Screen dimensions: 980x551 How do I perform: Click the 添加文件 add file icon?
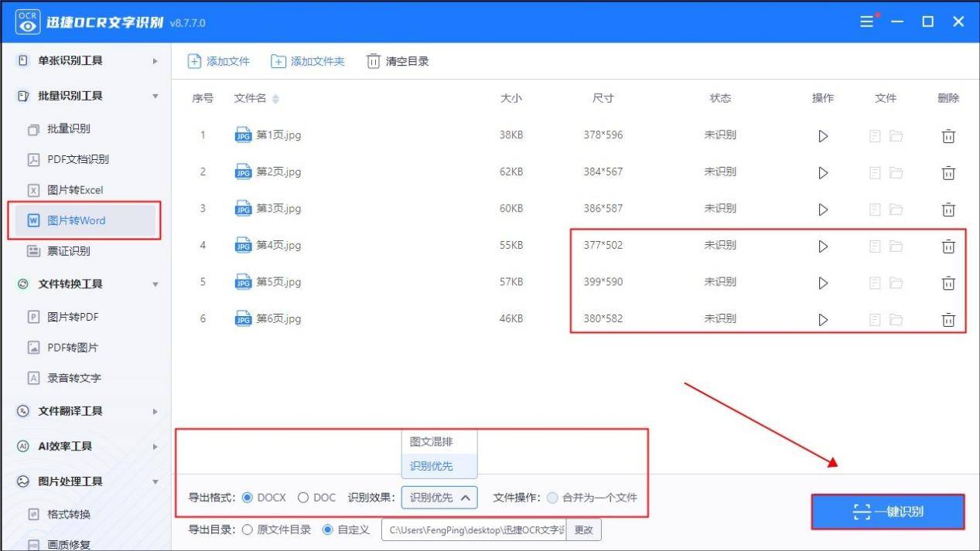(195, 61)
